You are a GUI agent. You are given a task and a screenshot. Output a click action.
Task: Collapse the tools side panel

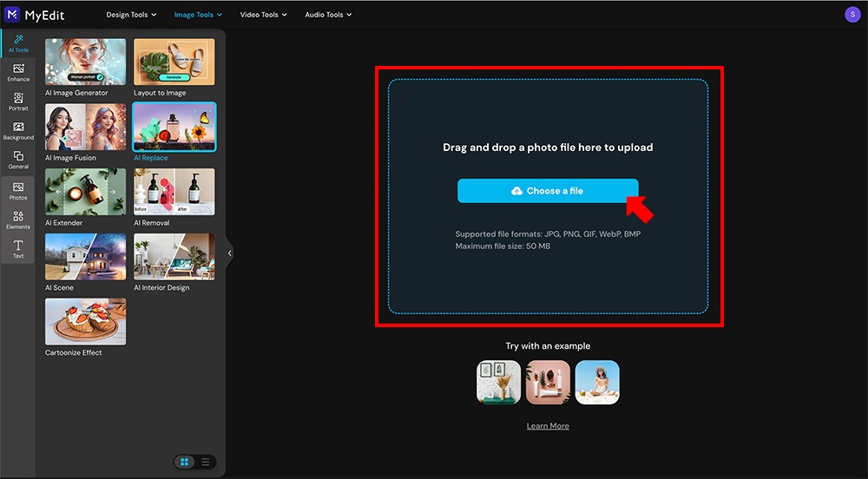point(229,253)
